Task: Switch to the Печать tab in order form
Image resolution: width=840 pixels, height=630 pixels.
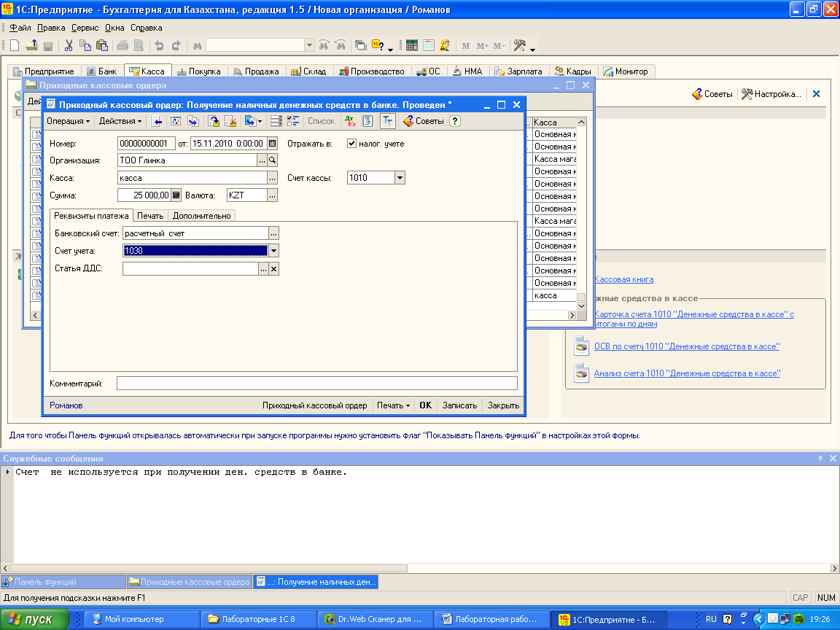Action: click(x=150, y=216)
